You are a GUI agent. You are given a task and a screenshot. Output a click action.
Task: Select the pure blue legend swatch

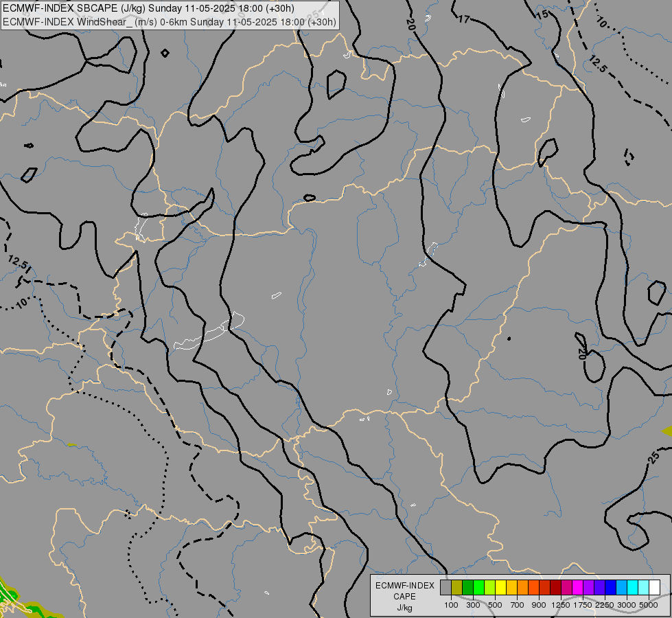610,588
